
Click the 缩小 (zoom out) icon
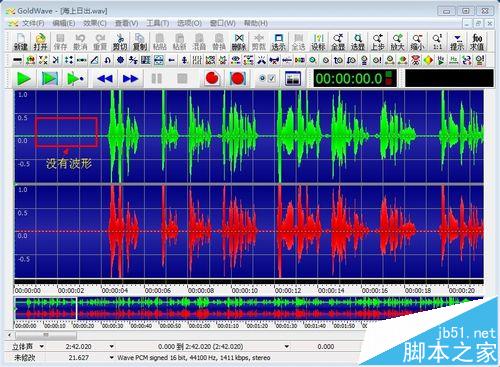(x=417, y=42)
